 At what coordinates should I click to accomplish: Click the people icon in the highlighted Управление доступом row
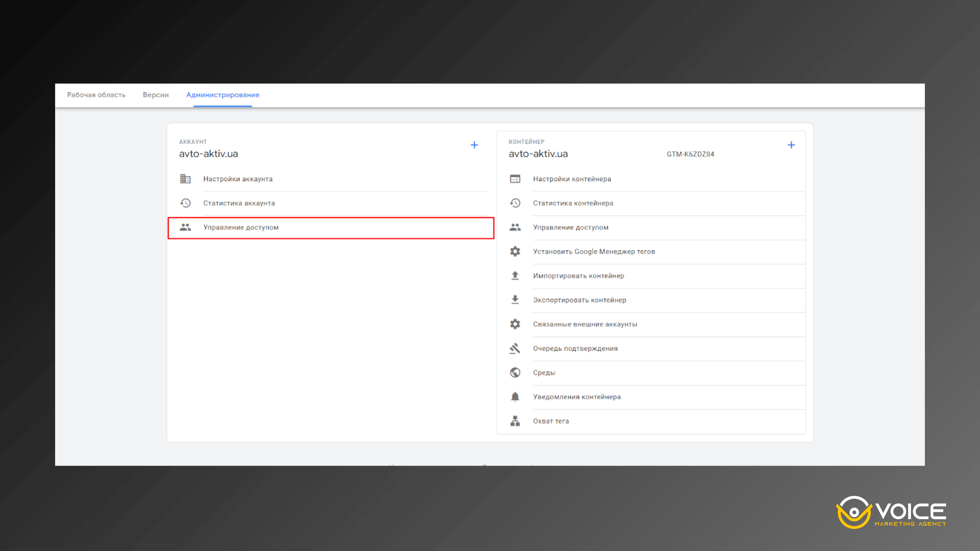click(x=185, y=227)
